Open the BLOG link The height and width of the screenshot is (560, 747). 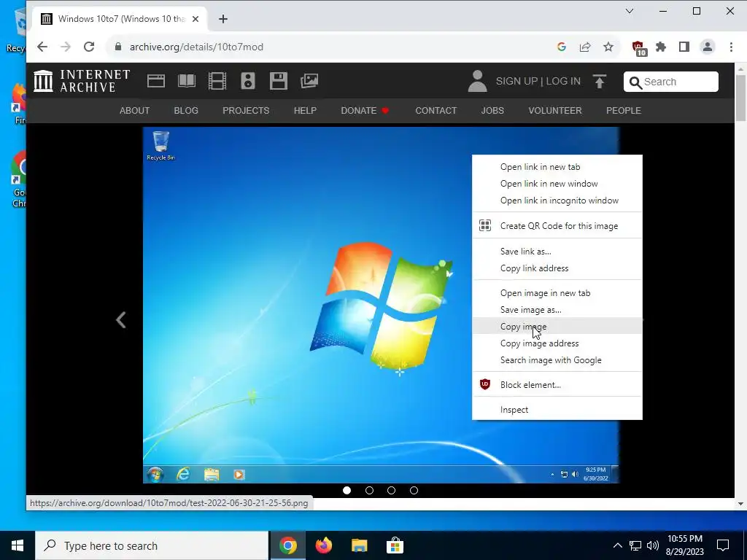tap(186, 111)
